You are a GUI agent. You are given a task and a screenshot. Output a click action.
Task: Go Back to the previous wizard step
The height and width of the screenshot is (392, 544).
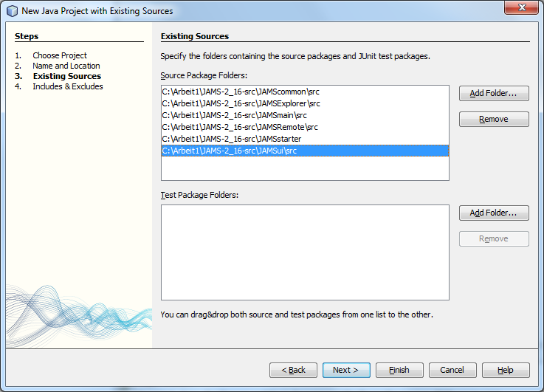point(293,370)
